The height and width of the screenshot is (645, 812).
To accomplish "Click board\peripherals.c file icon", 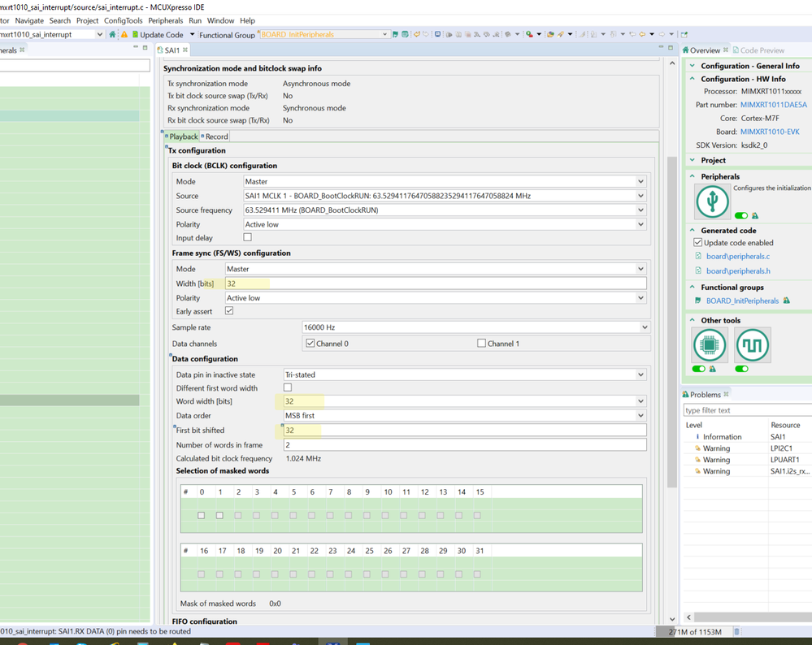I will click(698, 256).
